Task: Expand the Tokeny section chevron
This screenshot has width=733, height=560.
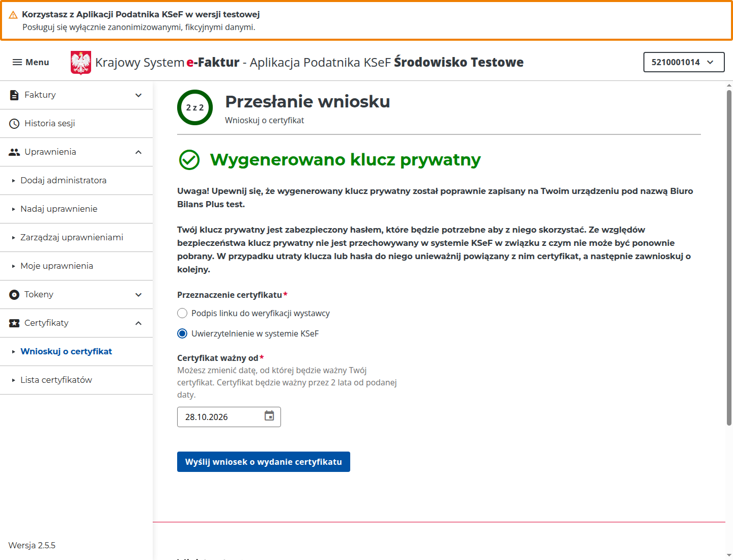Action: tap(138, 295)
